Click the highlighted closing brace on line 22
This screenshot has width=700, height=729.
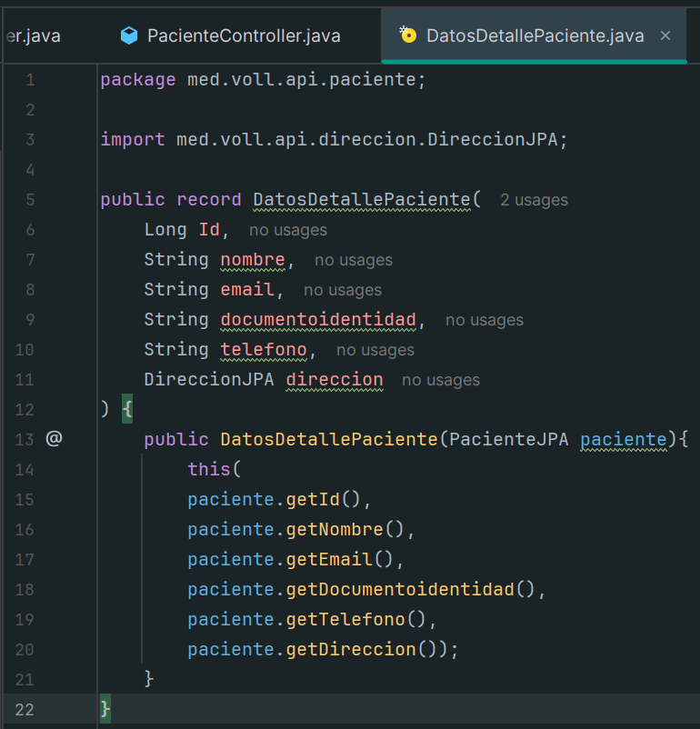[x=105, y=709]
